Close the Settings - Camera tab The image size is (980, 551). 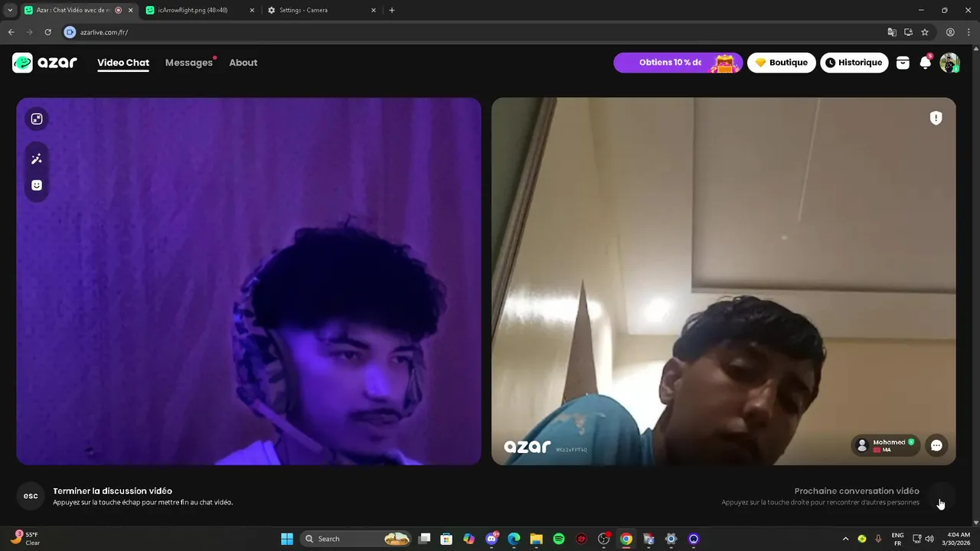click(x=374, y=10)
